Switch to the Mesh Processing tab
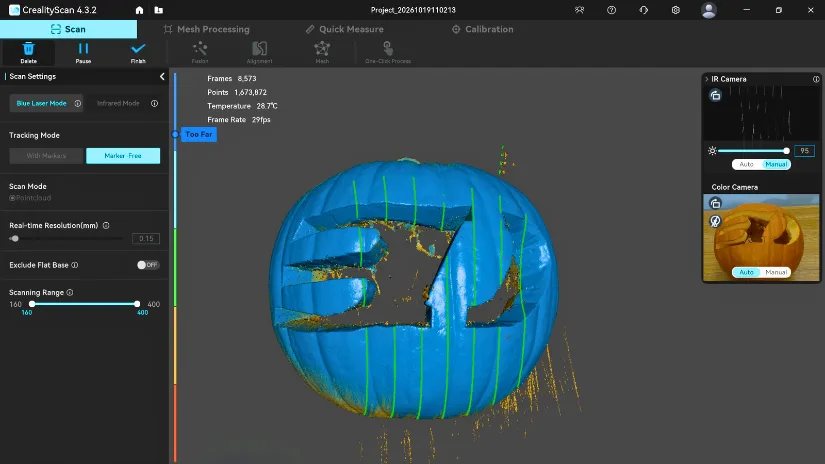Screen dimensions: 825x464 [x=206, y=29]
